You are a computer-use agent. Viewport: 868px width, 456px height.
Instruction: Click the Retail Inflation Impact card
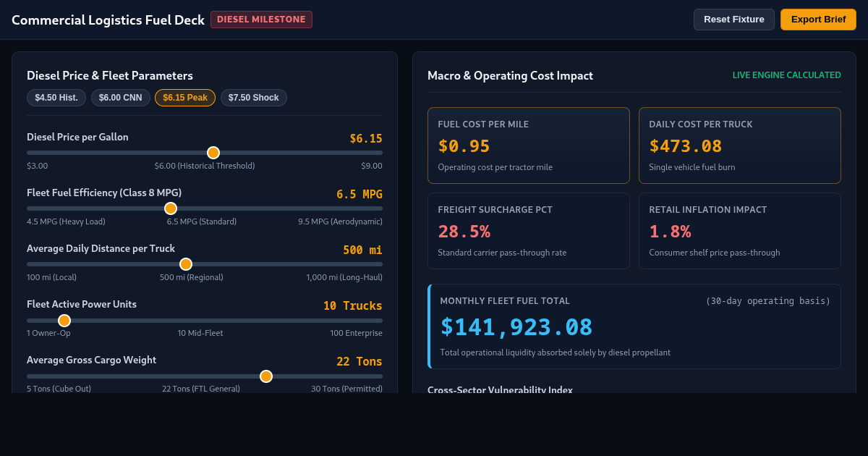point(740,231)
